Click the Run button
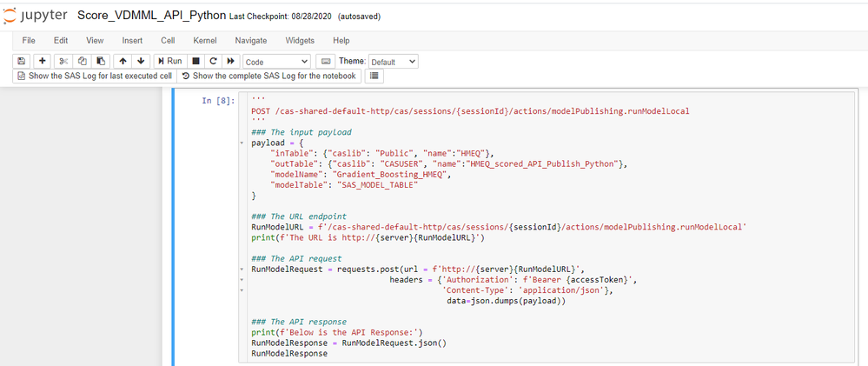868x366 pixels. (x=169, y=62)
